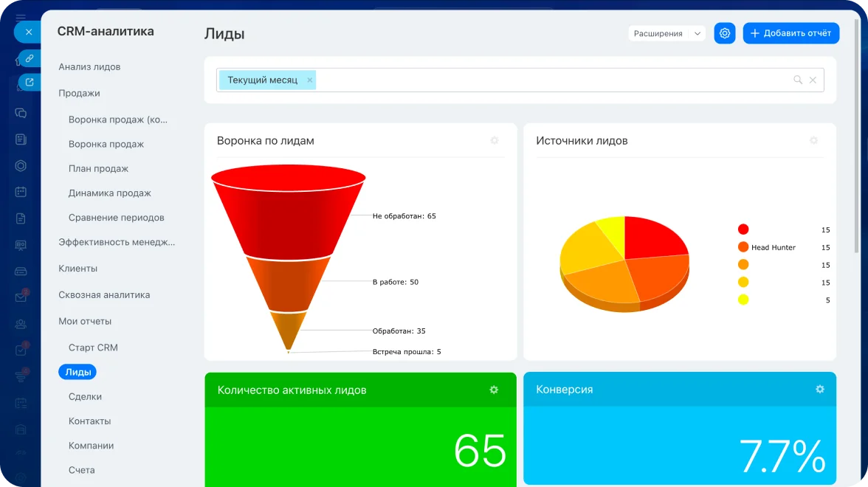Screen dimensions: 868x487
Task: Clear the filter with the X icon at right
Action: pos(813,80)
